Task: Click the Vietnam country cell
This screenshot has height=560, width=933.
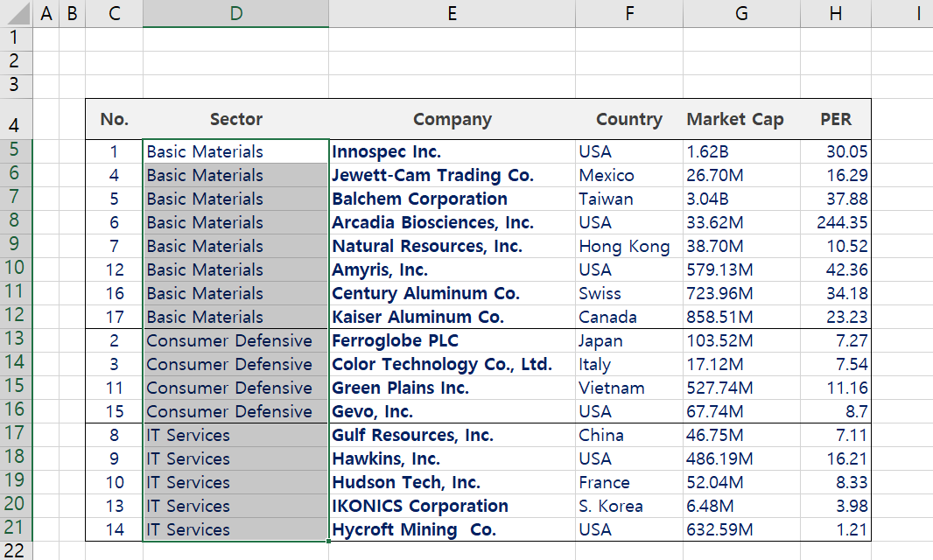Action: (x=629, y=388)
